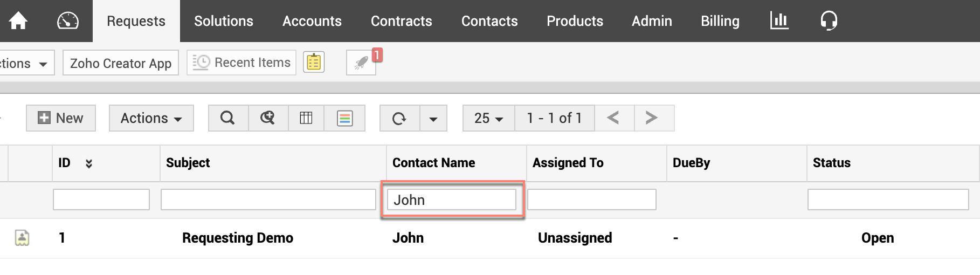Open the Contracts tab
This screenshot has height=275, width=980.
coord(402,21)
